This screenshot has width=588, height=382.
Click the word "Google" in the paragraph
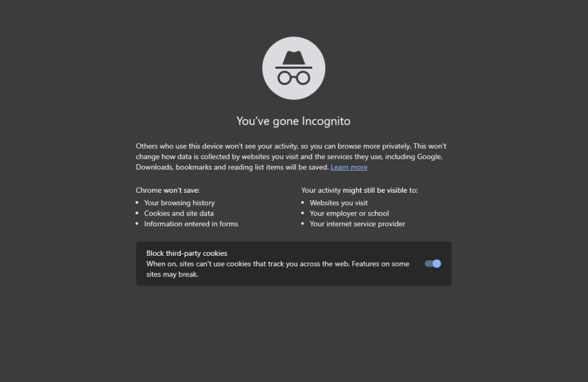(429, 157)
